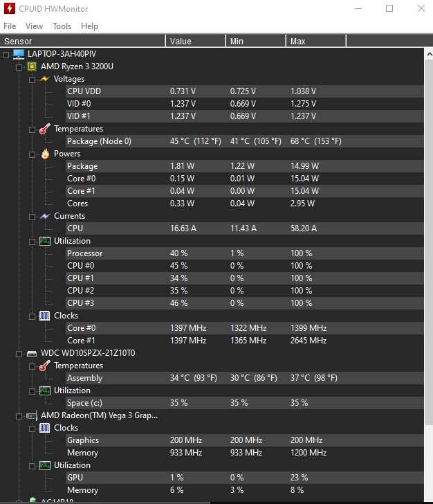Select the LAPTOP-3AH40PIV computer icon
Image resolution: width=433 pixels, height=504 pixels.
(19, 54)
